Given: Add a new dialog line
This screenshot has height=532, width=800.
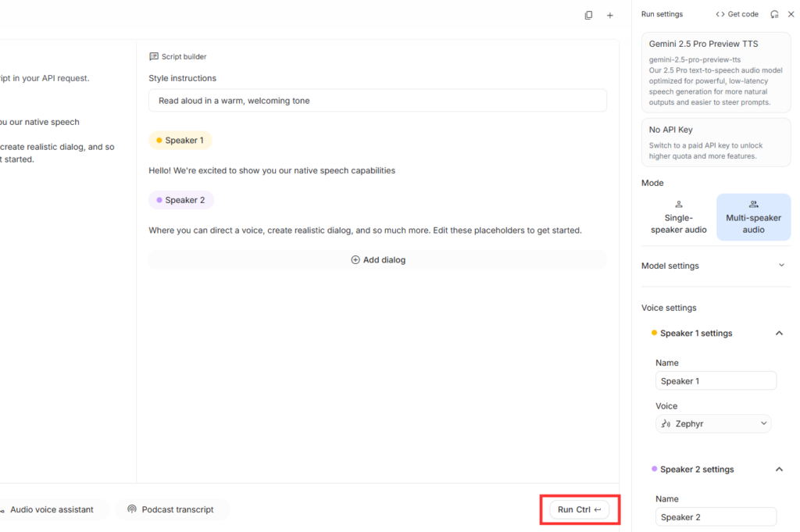Looking at the screenshot, I should [378, 260].
